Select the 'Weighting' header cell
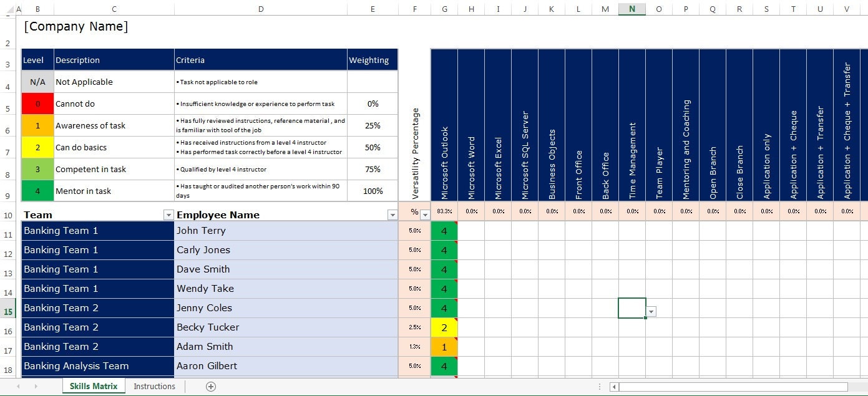 coord(373,60)
